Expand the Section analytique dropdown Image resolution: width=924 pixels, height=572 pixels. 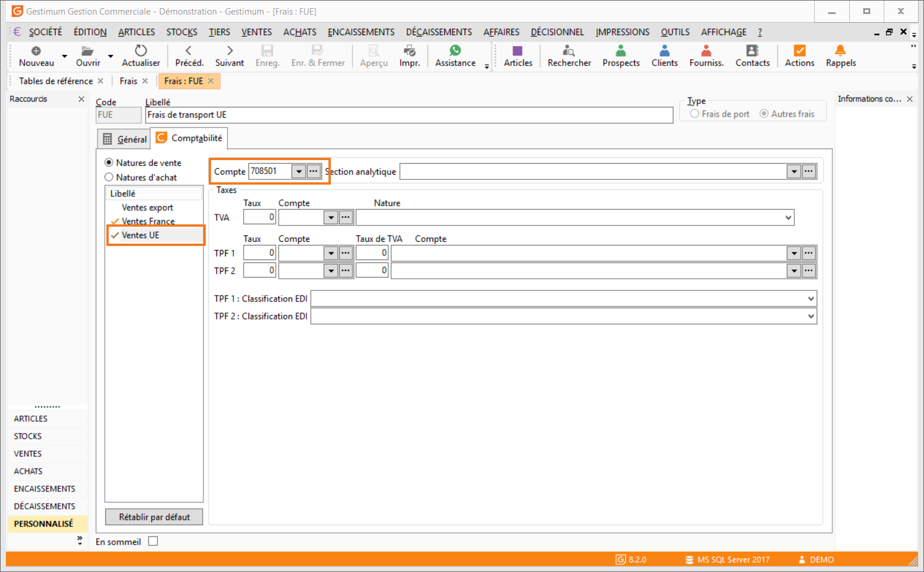pos(794,172)
